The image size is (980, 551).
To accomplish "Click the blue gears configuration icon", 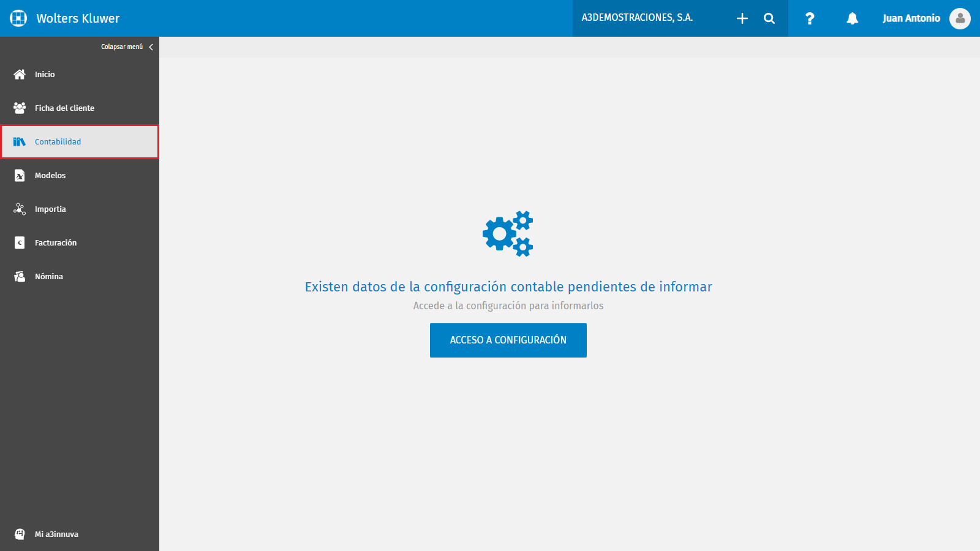I will [x=508, y=234].
